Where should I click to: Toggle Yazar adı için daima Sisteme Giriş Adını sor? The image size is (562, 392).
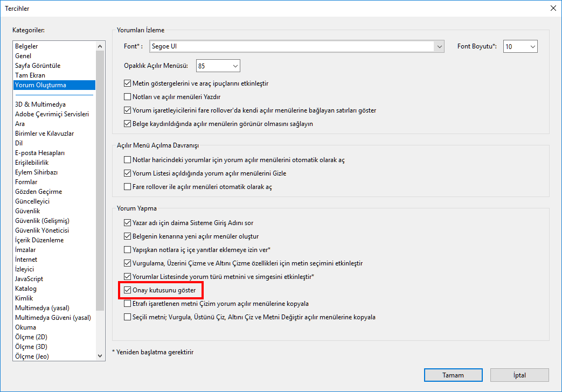point(127,223)
